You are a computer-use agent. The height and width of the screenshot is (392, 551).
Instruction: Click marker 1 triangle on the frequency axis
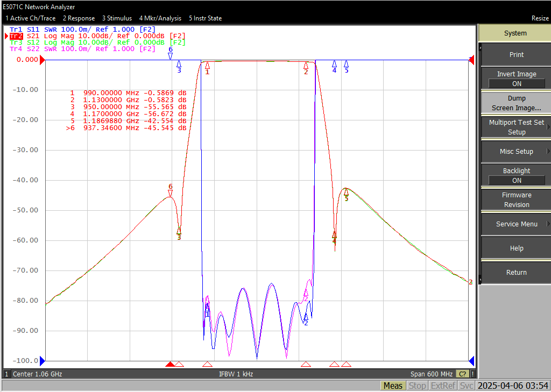tap(207, 364)
